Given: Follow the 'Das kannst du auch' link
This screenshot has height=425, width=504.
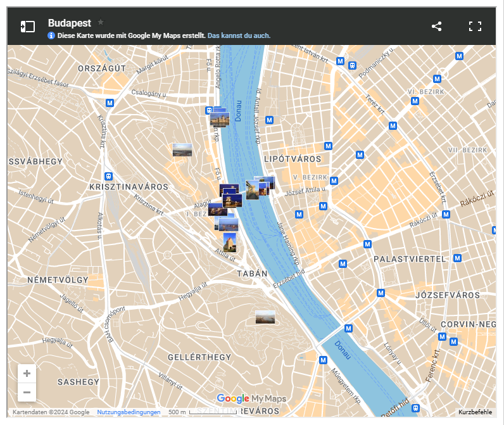Looking at the screenshot, I should [239, 35].
